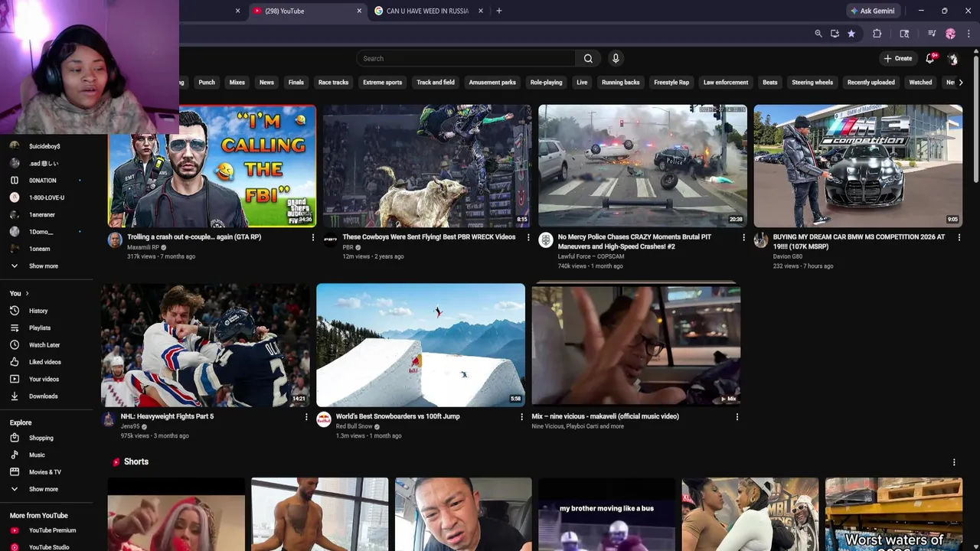Open the police chase crash thumbnail
This screenshot has width=980, height=551.
coord(642,166)
